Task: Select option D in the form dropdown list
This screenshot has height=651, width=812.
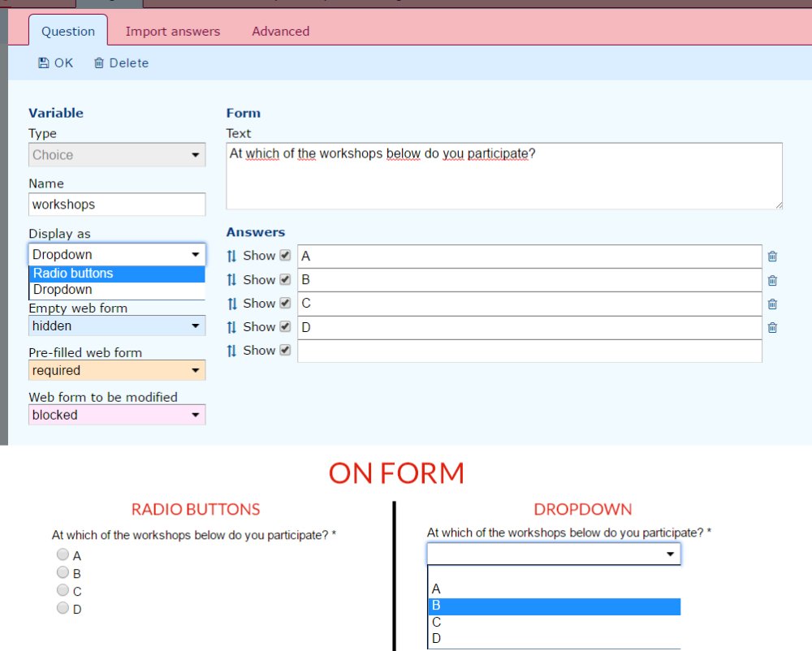Action: [x=554, y=639]
